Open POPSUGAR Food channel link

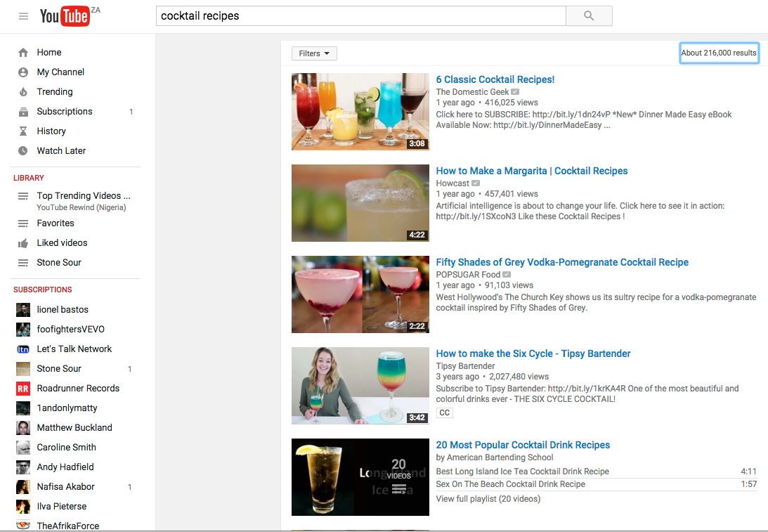click(x=468, y=274)
